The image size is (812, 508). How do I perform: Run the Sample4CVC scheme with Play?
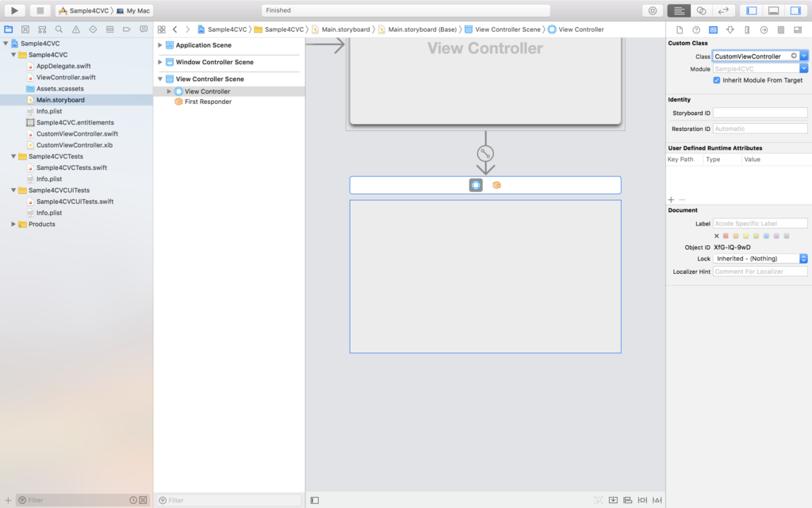[14, 10]
